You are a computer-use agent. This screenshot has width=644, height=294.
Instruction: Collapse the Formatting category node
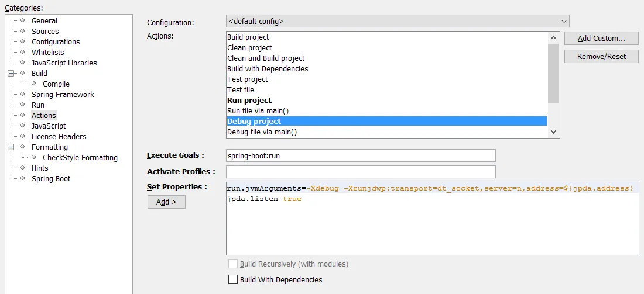click(x=11, y=147)
